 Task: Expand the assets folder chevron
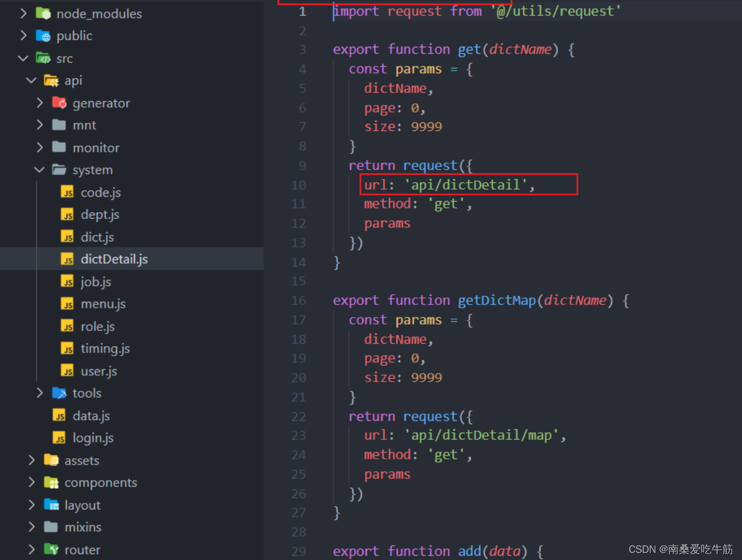(32, 460)
